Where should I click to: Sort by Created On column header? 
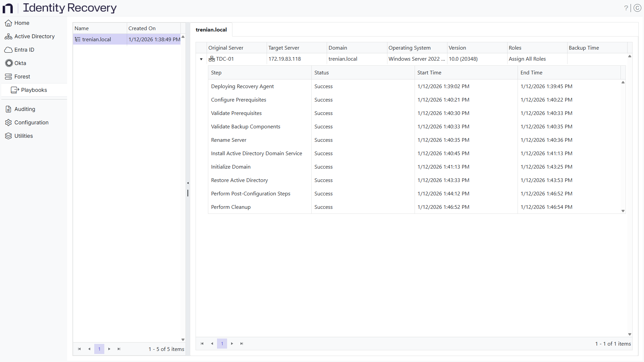[x=142, y=28]
